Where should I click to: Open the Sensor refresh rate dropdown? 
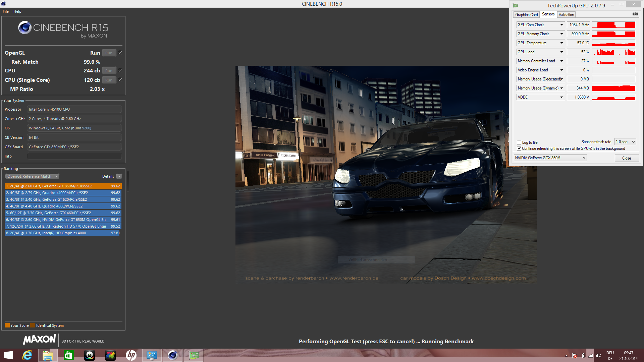click(x=625, y=142)
